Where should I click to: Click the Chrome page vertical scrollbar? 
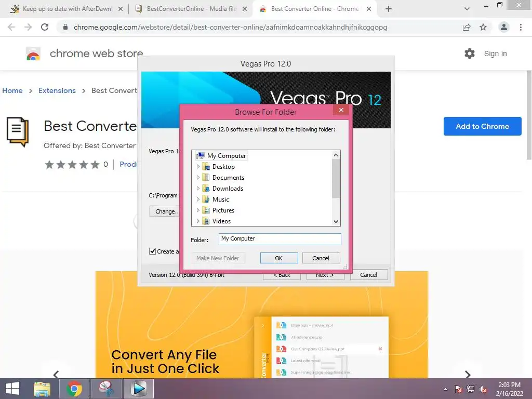[x=528, y=115]
